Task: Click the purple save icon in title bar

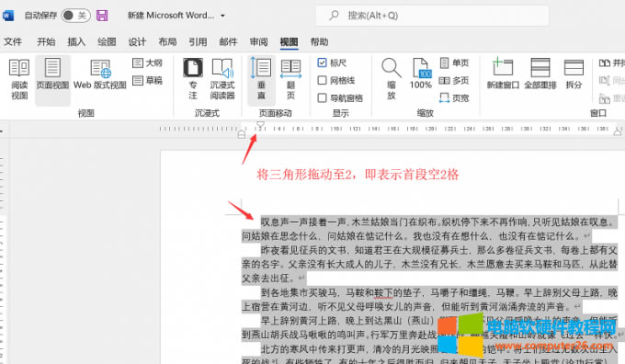Action: [x=102, y=16]
